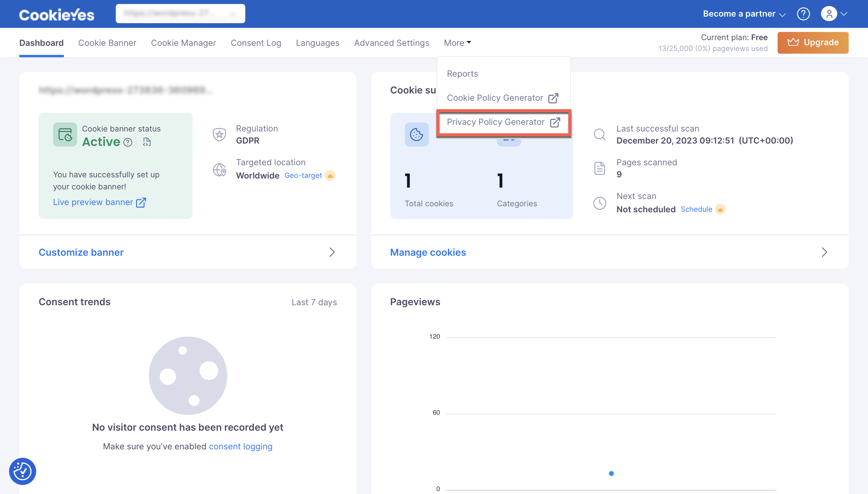
Task: Click the CookieYes logo
Action: pos(57,14)
